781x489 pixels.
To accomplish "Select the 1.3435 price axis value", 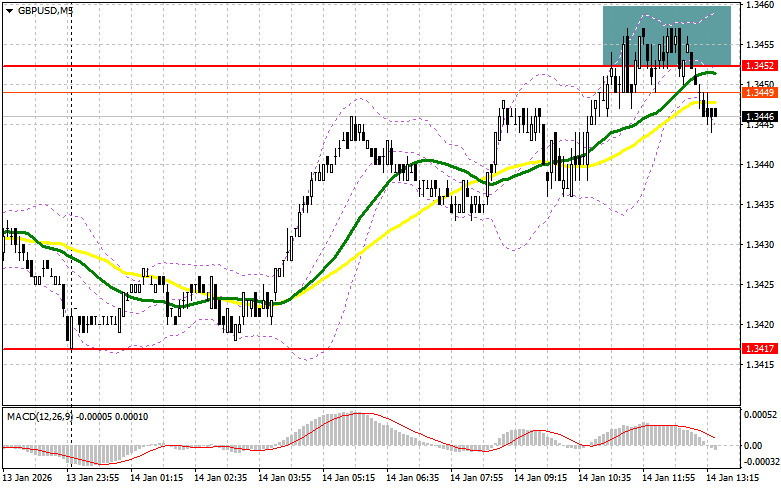I will (x=760, y=205).
